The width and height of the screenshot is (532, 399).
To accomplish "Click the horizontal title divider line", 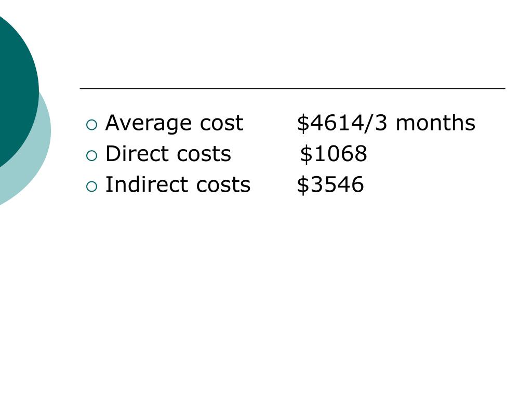I will (x=292, y=88).
